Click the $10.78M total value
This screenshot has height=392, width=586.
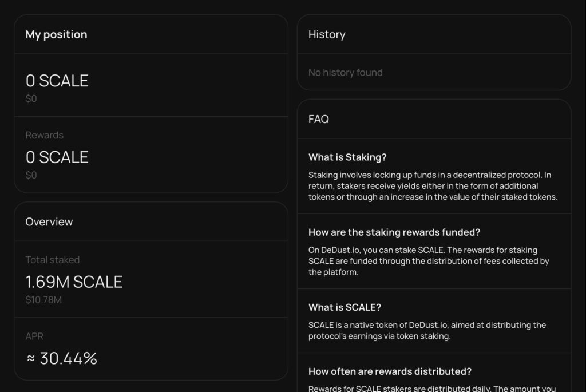click(44, 299)
